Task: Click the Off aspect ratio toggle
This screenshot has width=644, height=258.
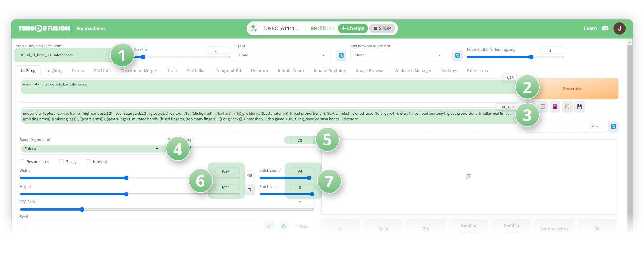Action: [x=250, y=176]
